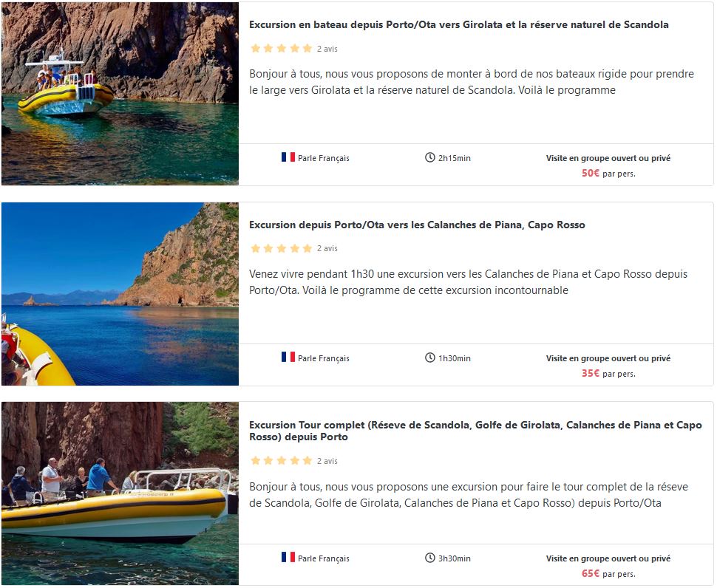Click clock icon next to 3h30min duration
This screenshot has width=717, height=588.
(430, 558)
